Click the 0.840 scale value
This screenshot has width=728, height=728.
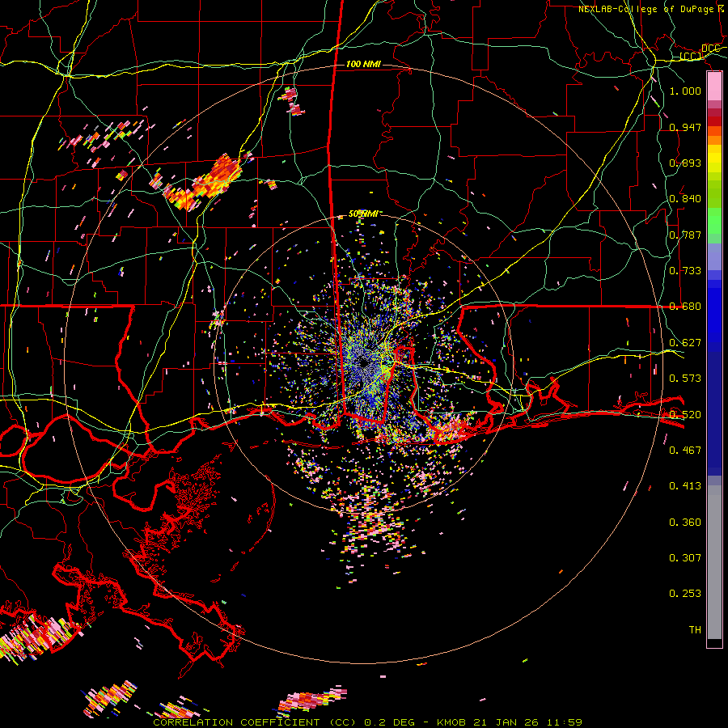click(685, 199)
